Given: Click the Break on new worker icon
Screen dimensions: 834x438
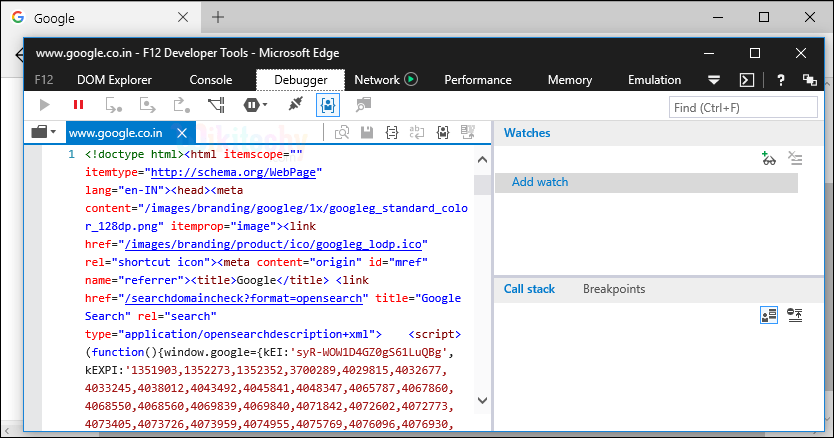Looking at the screenshot, I should click(x=216, y=105).
